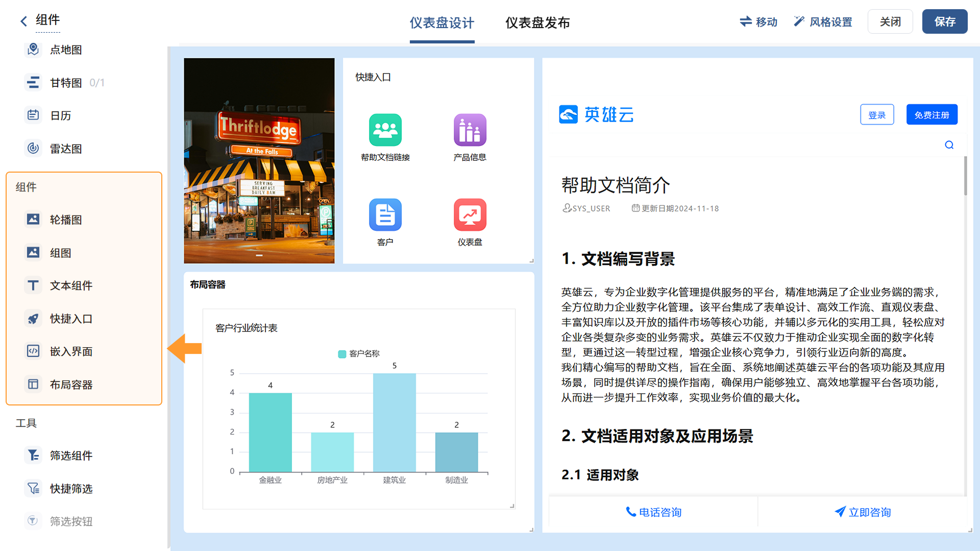The height and width of the screenshot is (551, 980).
Task: Select the 轮播图 carousel icon
Action: (33, 220)
